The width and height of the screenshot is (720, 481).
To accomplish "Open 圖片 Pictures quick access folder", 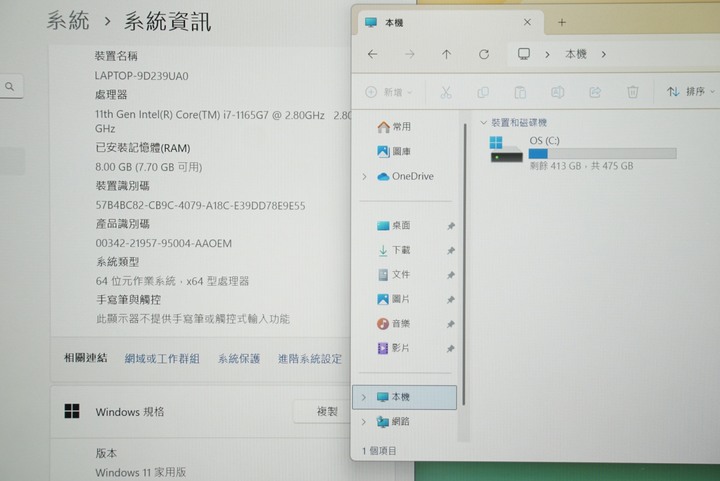I will (x=394, y=299).
